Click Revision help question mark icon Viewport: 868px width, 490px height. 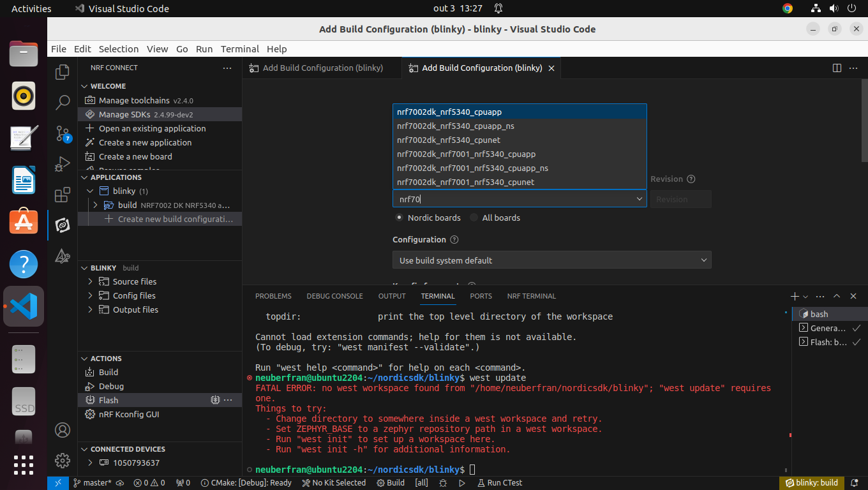[691, 179]
